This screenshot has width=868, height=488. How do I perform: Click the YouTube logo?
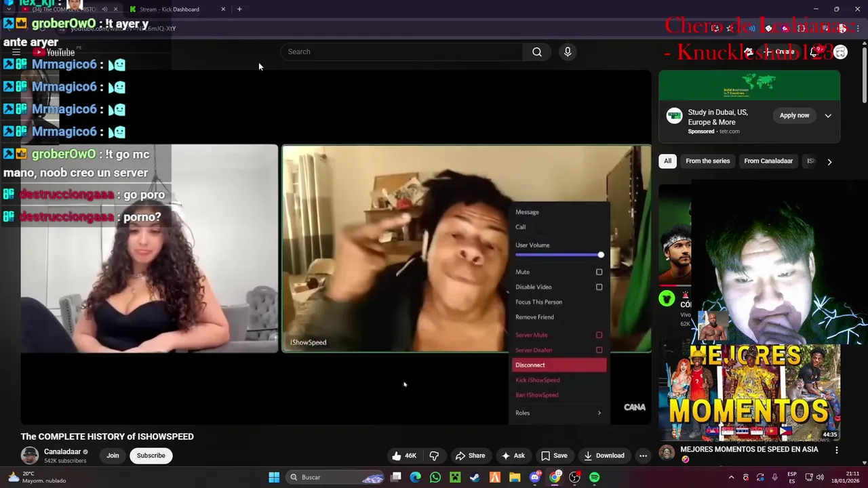(54, 52)
